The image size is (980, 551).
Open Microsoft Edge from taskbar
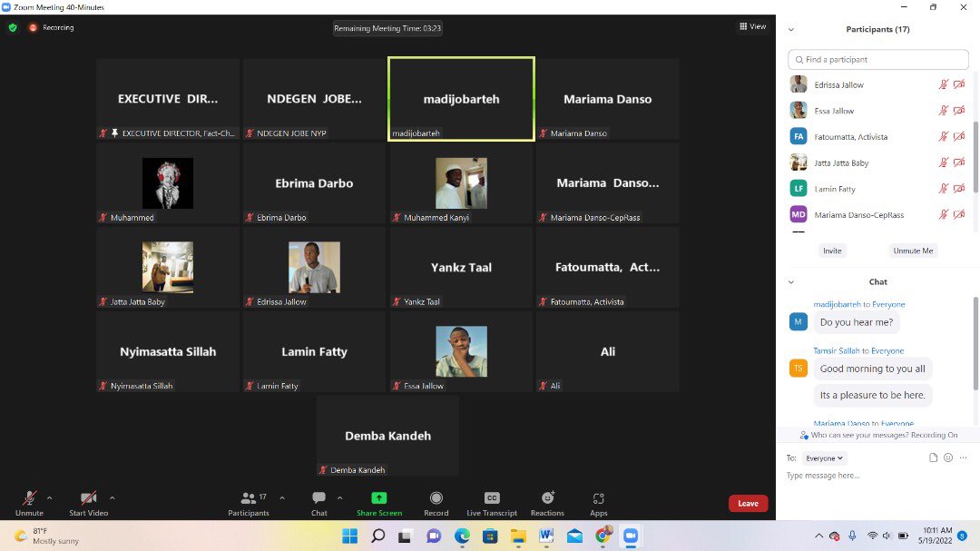(x=462, y=536)
